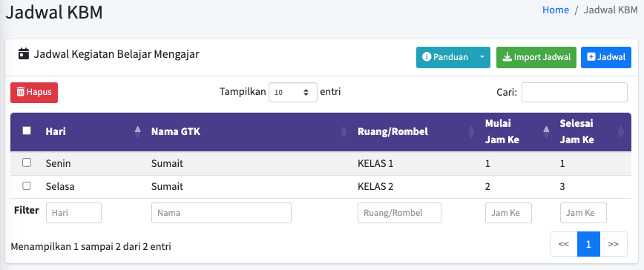Image resolution: width=644 pixels, height=270 pixels.
Task: Focus the Cari search field
Action: (x=574, y=92)
